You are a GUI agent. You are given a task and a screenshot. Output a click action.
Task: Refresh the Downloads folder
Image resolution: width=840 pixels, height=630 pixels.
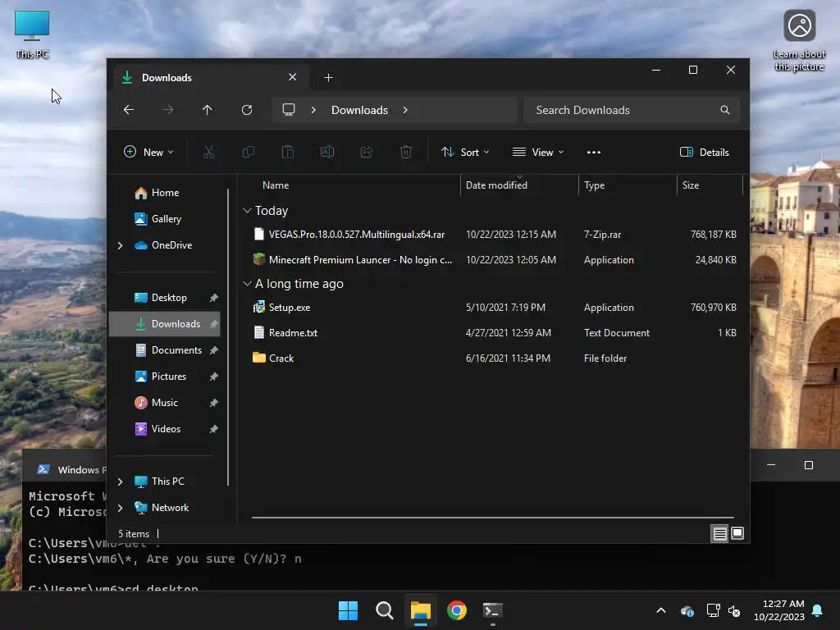(246, 110)
